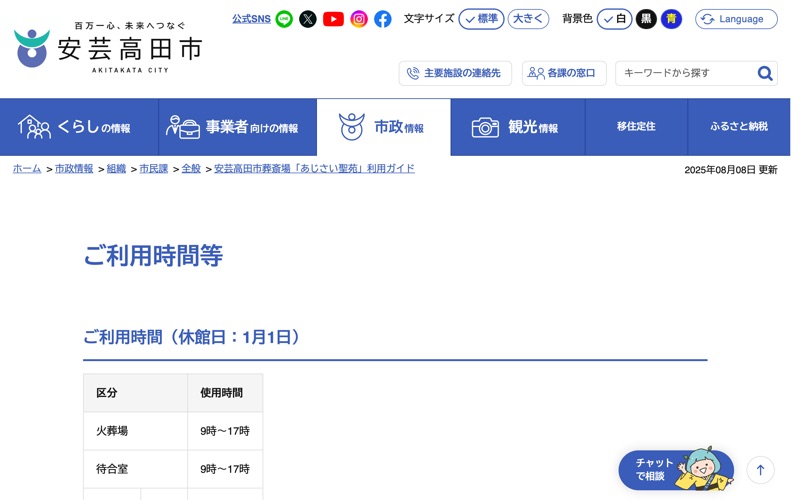Click the ご利用時間等 page heading
This screenshot has width=800, height=500.
tap(154, 256)
